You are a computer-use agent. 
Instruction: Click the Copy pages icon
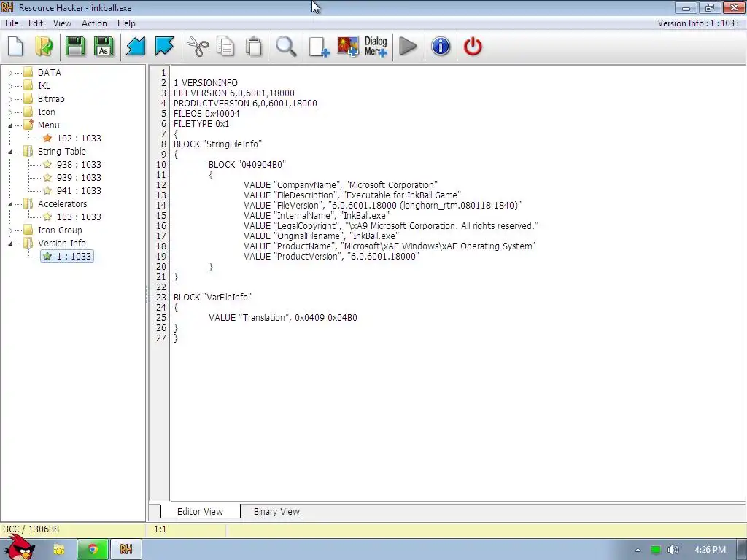click(225, 47)
